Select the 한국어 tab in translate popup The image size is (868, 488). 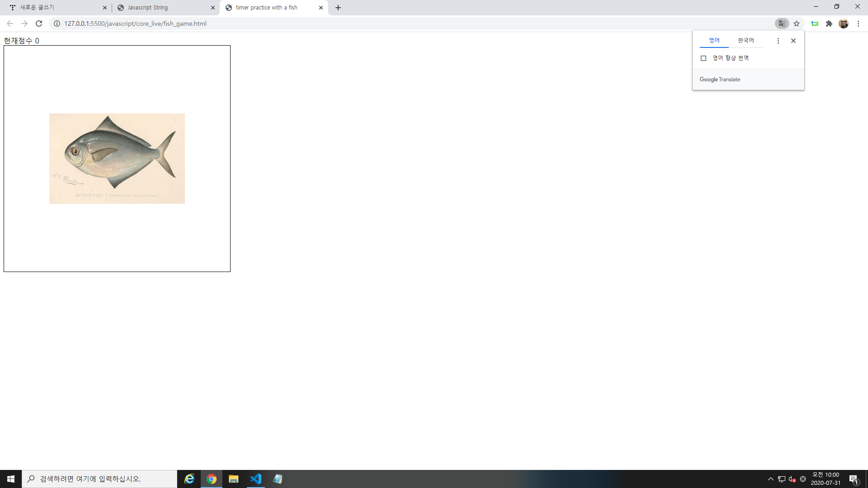tap(745, 41)
